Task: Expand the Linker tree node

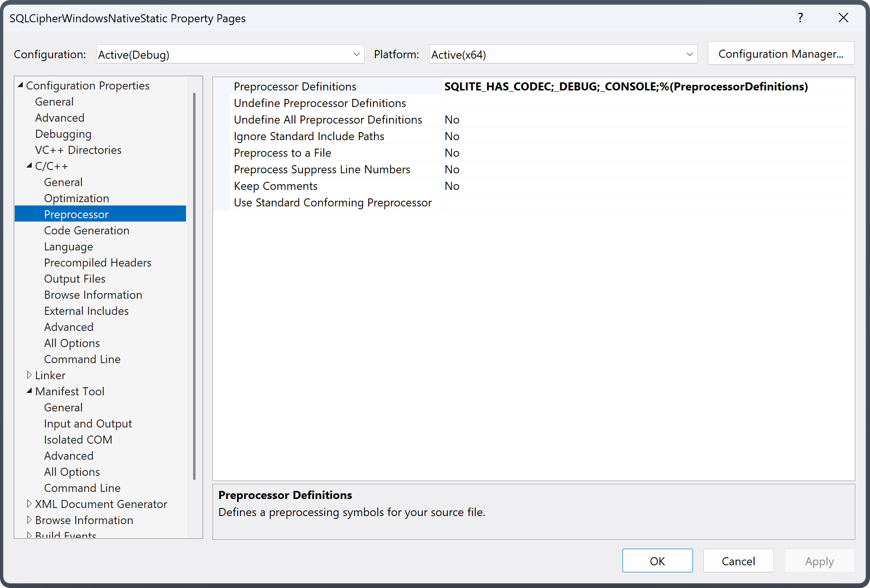Action: 29,375
